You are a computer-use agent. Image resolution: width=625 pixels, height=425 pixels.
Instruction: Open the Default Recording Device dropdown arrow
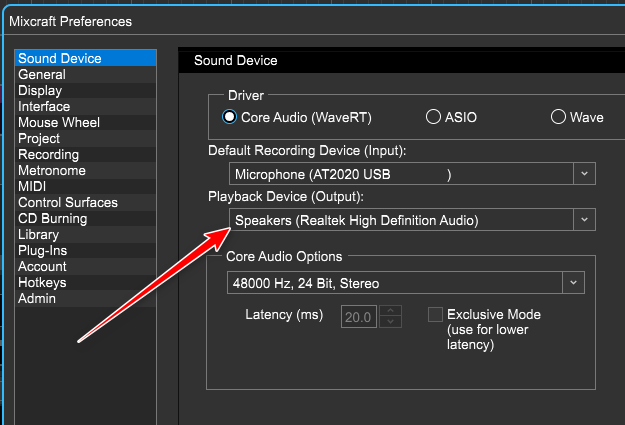click(584, 174)
